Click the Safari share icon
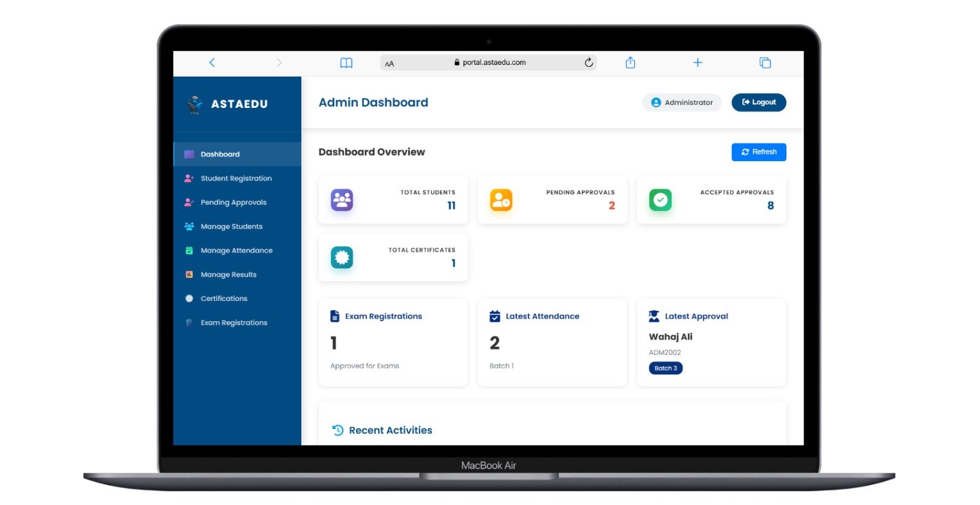 coord(630,63)
